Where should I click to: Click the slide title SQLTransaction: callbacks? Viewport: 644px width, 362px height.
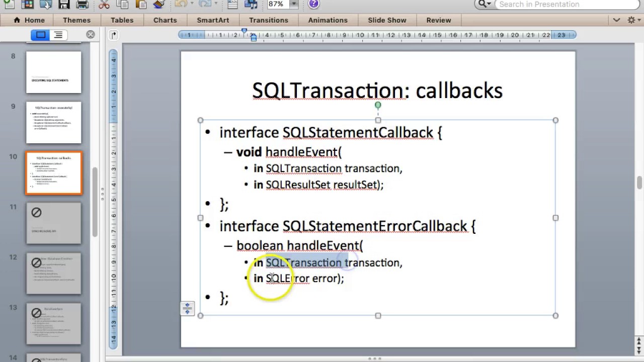pos(377,90)
